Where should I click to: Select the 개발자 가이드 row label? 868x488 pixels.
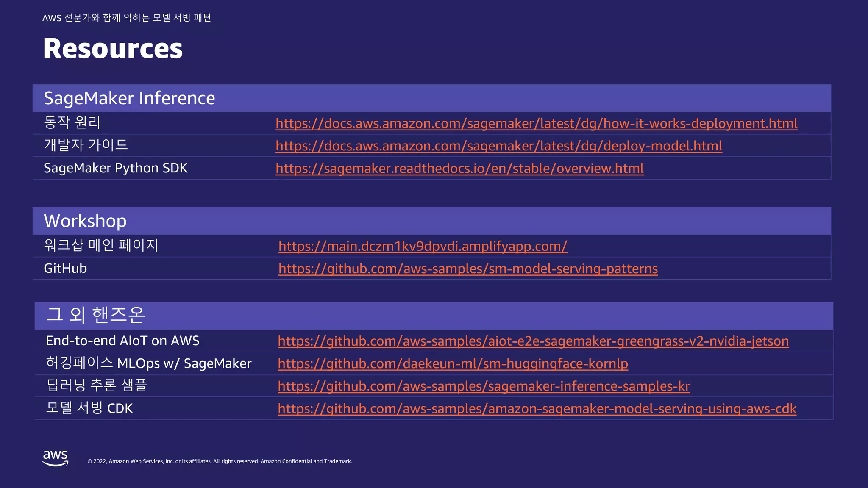pyautogui.click(x=86, y=145)
